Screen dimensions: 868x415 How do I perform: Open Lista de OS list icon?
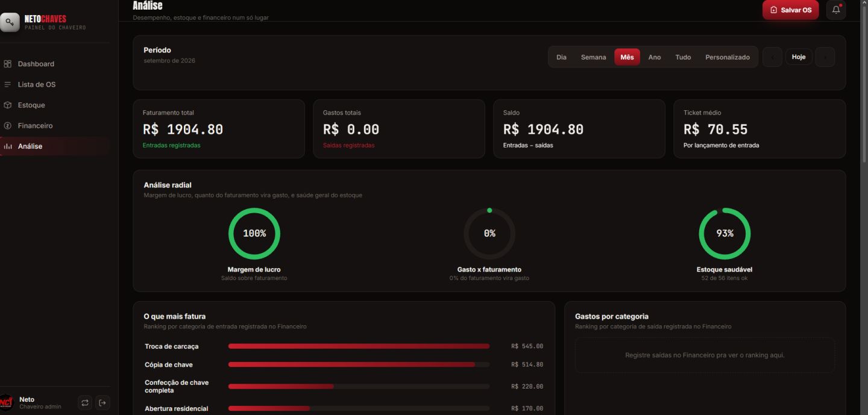(7, 84)
